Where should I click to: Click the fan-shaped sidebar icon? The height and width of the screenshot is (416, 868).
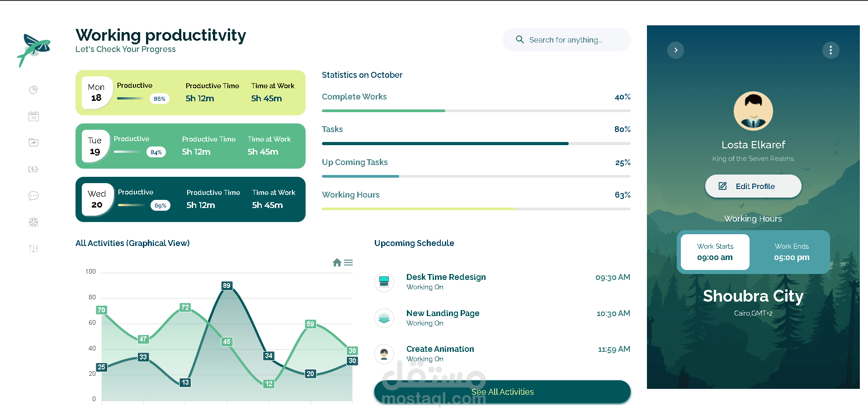(33, 222)
